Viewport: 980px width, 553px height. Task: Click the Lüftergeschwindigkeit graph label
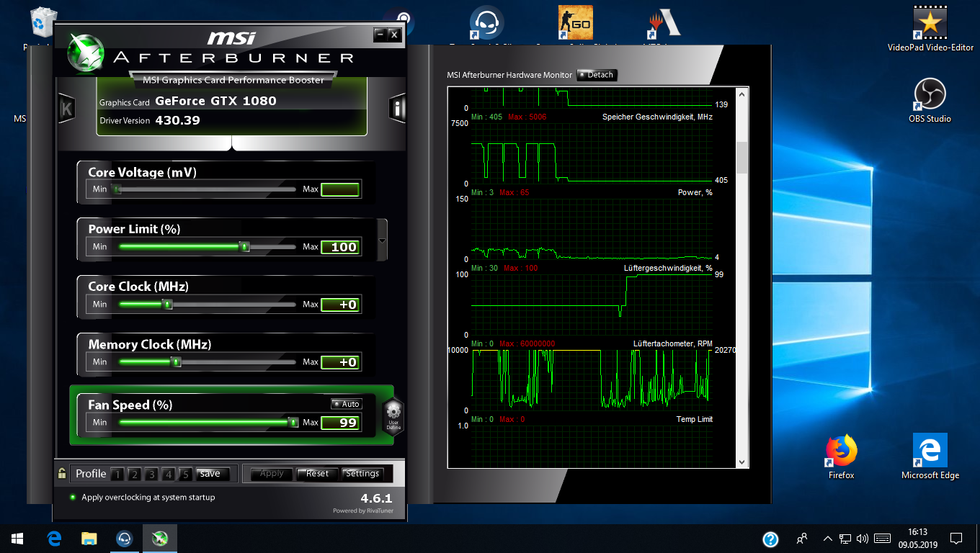click(x=668, y=268)
